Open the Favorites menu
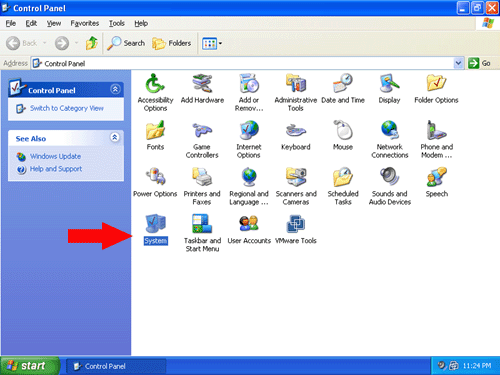 tap(85, 23)
